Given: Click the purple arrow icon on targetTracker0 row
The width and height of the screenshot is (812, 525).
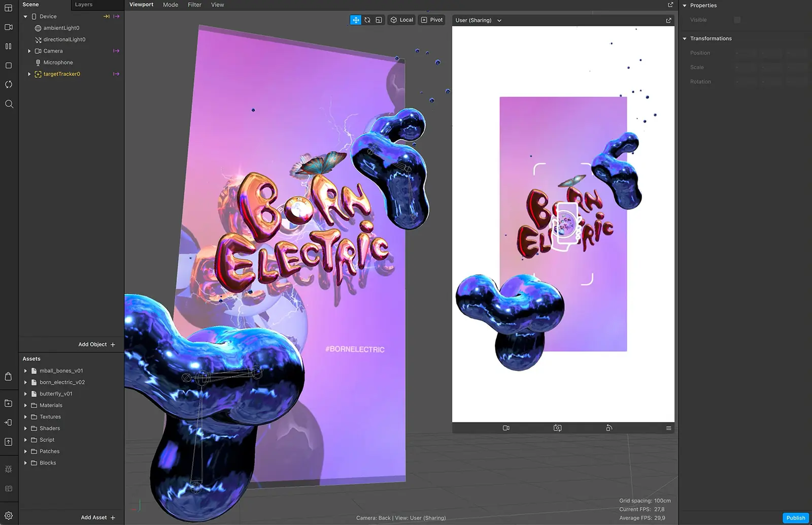Looking at the screenshot, I should pyautogui.click(x=116, y=74).
